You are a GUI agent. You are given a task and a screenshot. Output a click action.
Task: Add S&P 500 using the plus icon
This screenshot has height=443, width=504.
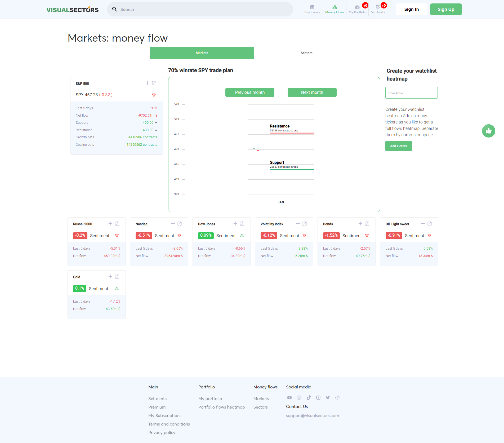coord(148,83)
